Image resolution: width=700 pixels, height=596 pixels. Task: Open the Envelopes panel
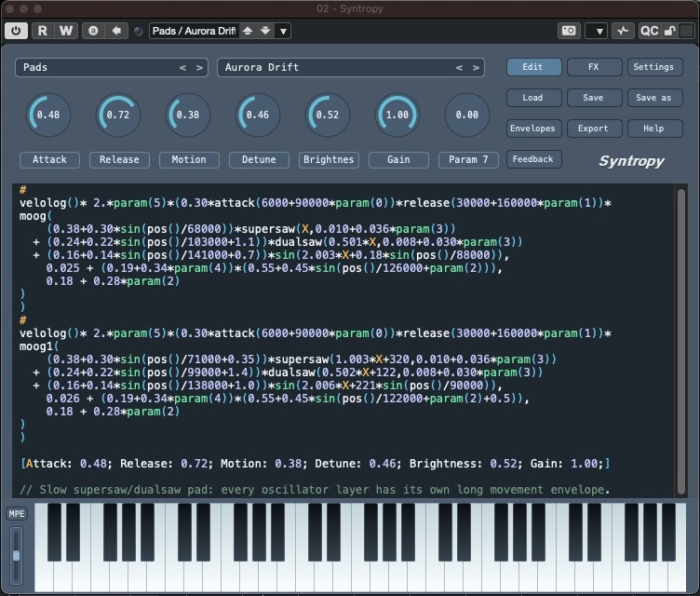tap(534, 129)
